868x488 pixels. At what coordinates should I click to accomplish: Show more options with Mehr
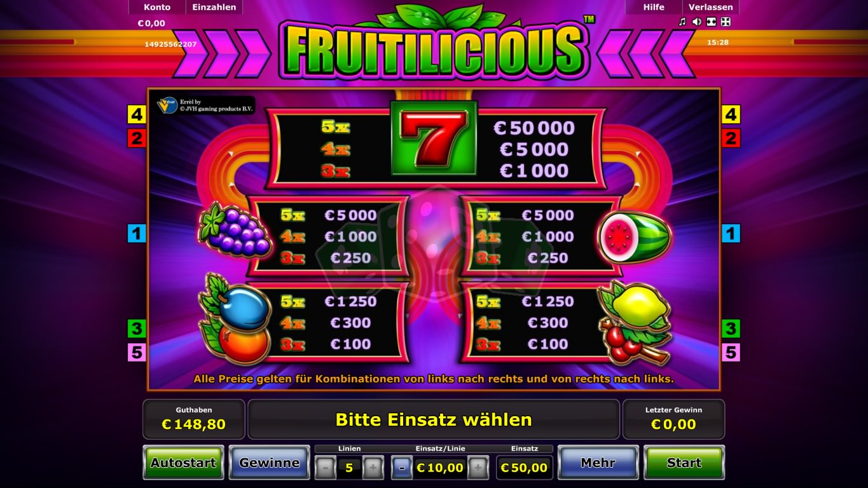(x=598, y=463)
